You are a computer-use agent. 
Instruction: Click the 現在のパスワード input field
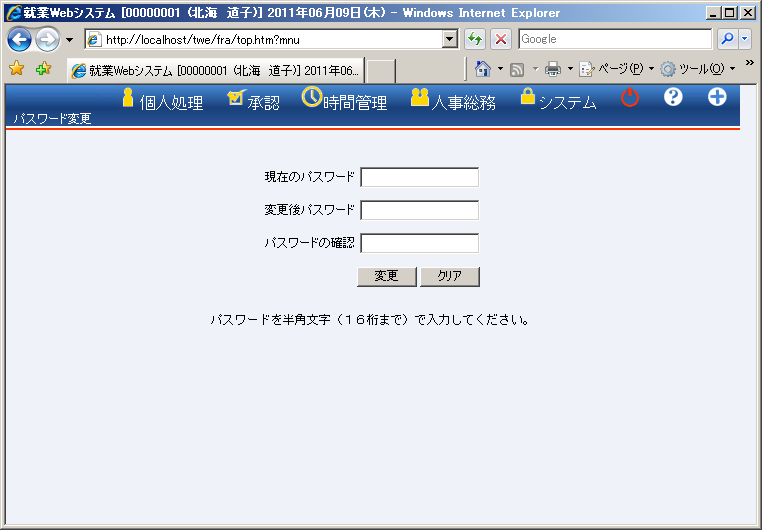pos(419,178)
